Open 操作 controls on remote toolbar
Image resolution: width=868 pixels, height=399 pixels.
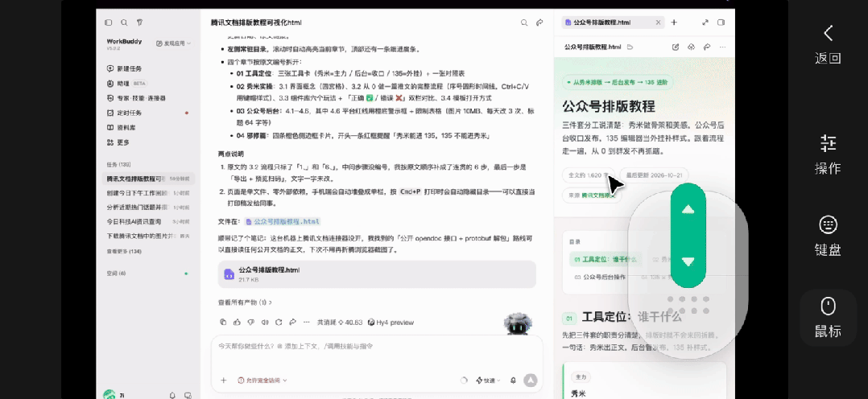click(x=828, y=154)
